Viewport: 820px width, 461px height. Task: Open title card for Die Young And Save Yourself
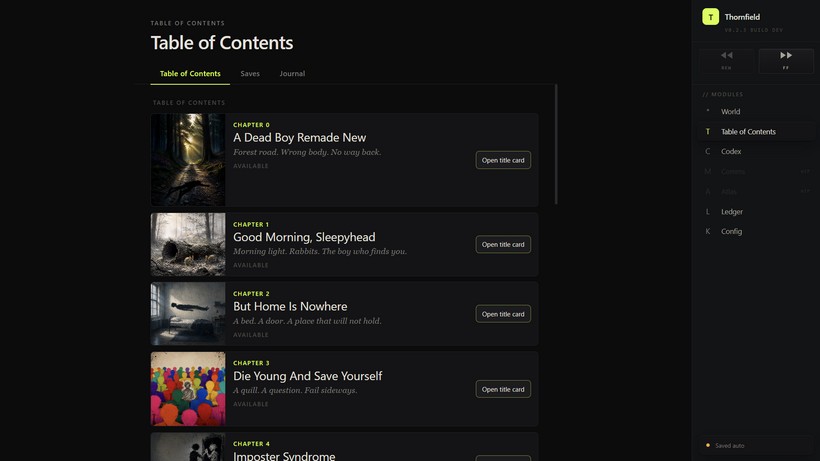click(503, 389)
